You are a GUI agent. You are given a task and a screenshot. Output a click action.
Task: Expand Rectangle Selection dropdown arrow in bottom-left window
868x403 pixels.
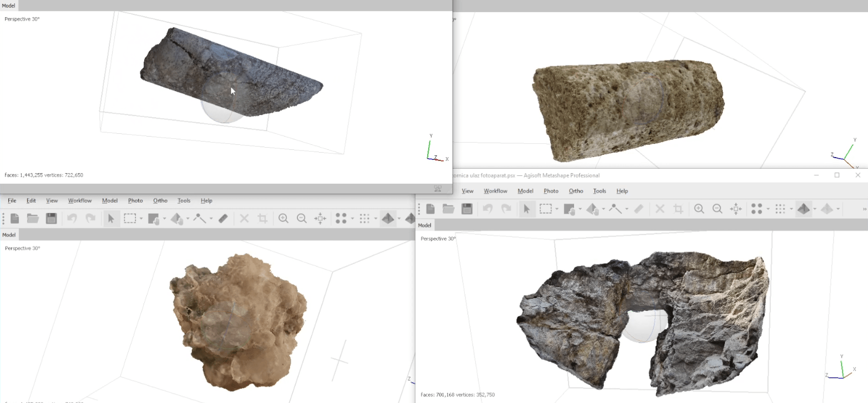tap(141, 219)
